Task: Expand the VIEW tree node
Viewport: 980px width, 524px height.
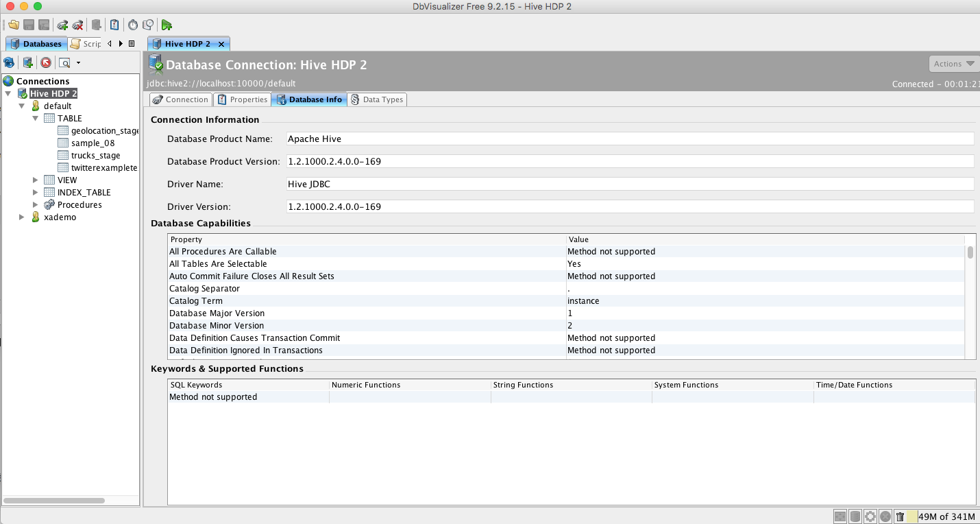Action: point(36,180)
